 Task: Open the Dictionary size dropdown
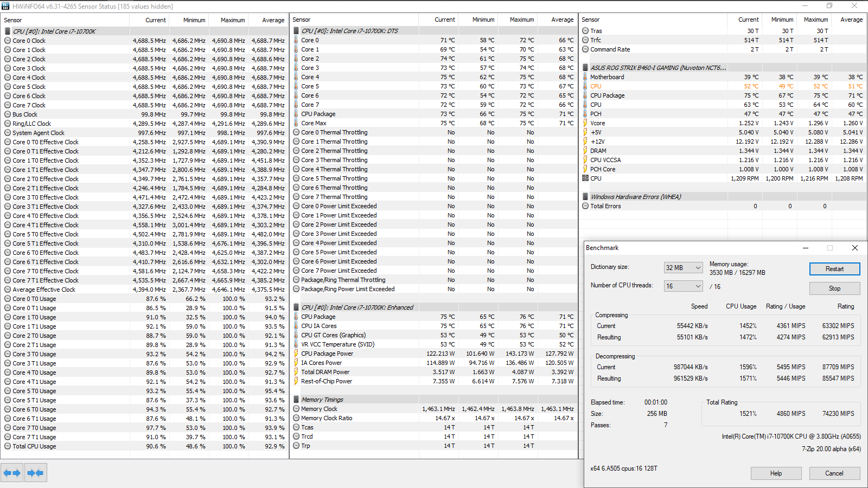coord(684,267)
